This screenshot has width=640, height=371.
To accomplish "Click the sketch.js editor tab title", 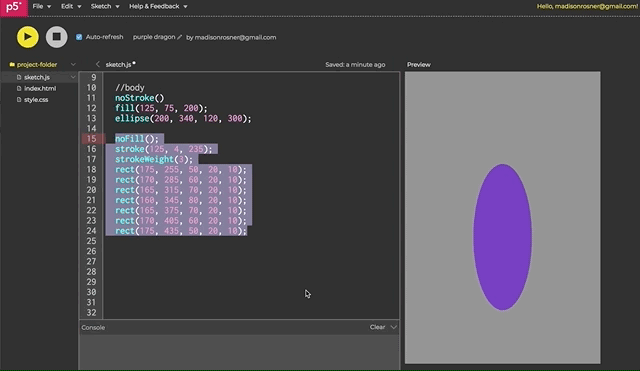I will (118, 64).
